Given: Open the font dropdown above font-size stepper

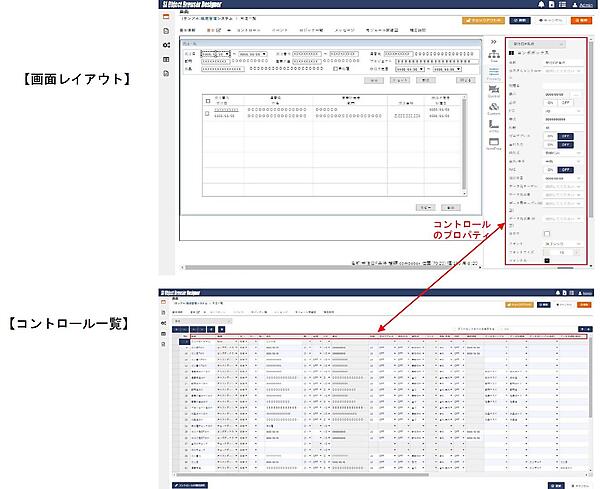Looking at the screenshot, I should (562, 244).
